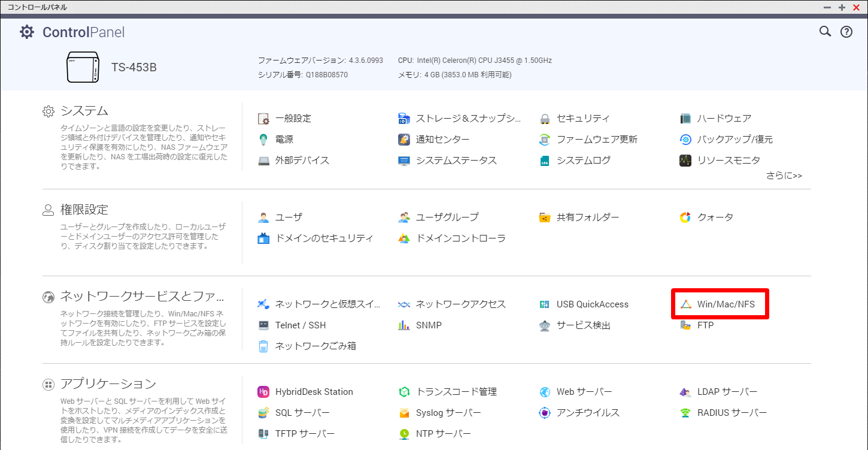Click サービス検出 icon
The height and width of the screenshot is (450, 868).
(545, 325)
